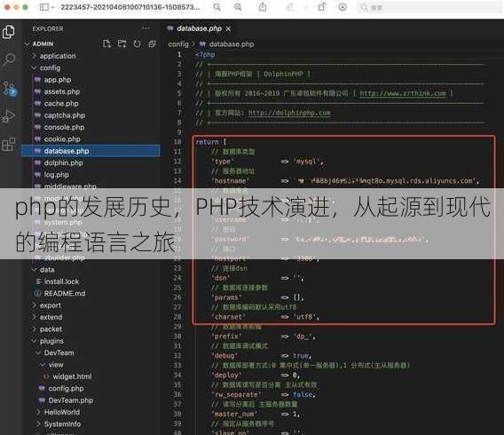Viewport: 504px width, 435px height.
Task: Click line number 1 in gutter
Action: [x=179, y=55]
